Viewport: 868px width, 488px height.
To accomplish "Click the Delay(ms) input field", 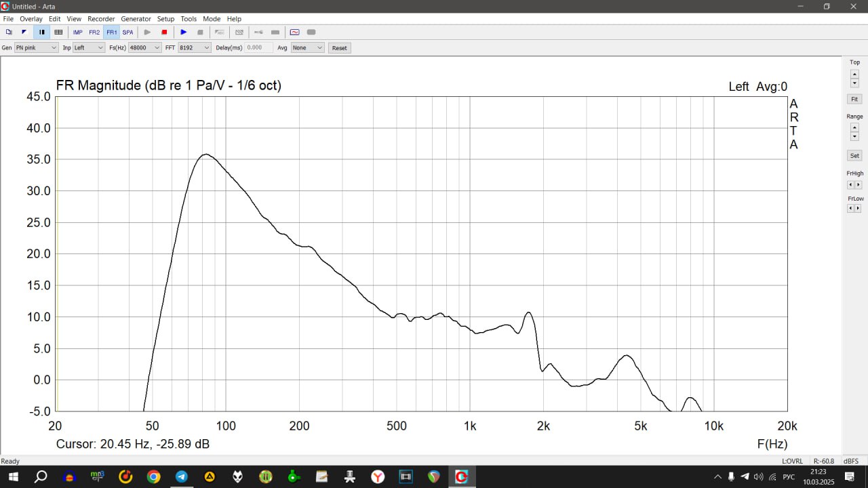I will click(259, 48).
